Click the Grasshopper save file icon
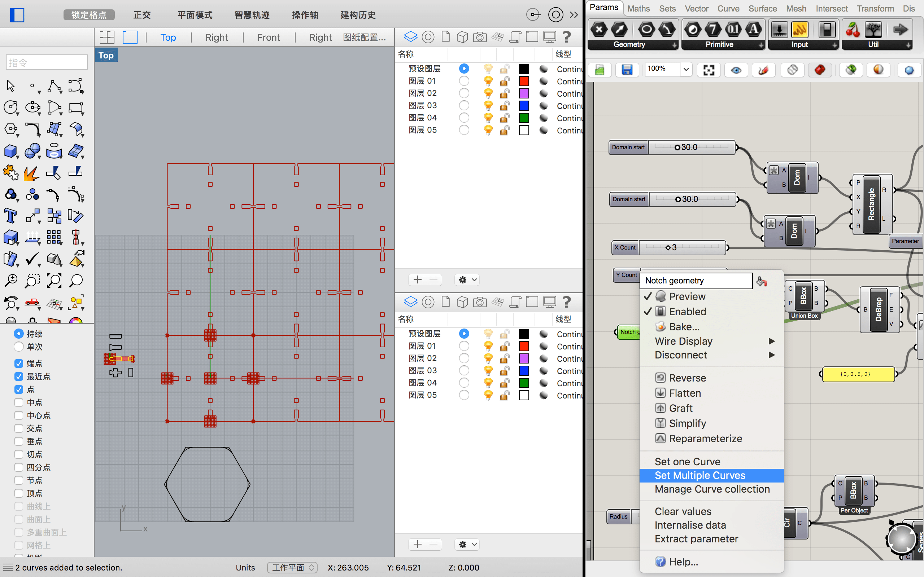The image size is (924, 577). (x=627, y=70)
